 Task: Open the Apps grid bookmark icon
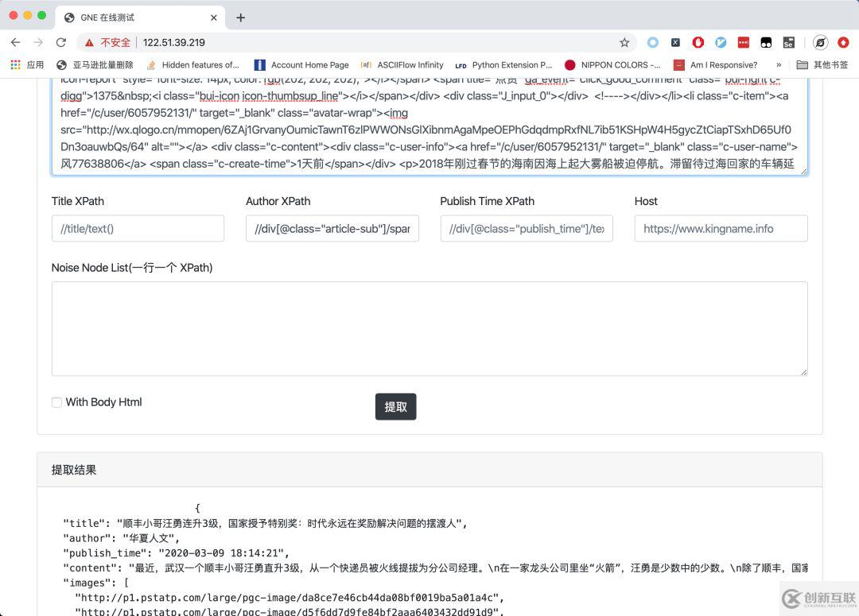point(15,64)
